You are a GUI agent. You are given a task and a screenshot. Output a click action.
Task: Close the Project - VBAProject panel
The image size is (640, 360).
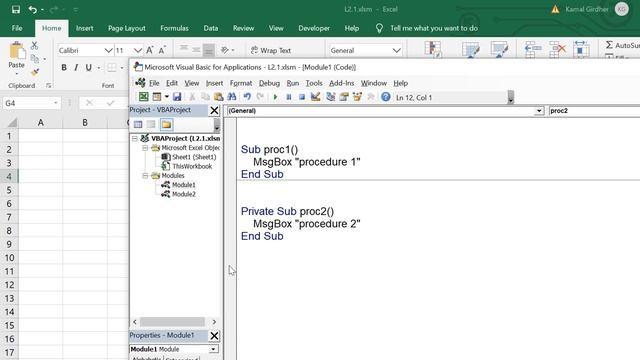214,110
